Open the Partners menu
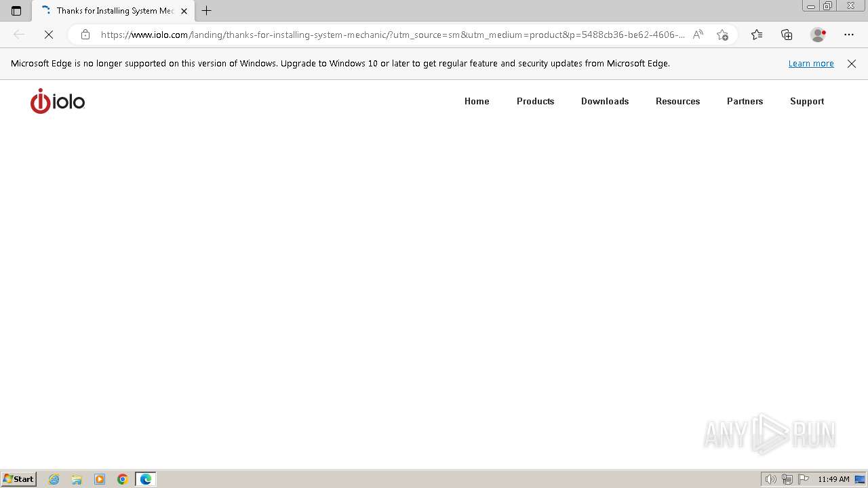 745,101
